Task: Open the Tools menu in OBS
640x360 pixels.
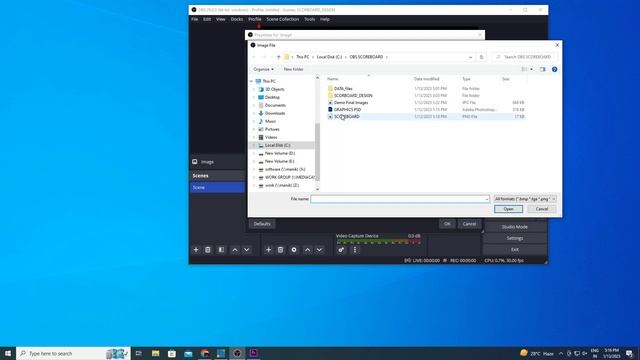Action: coord(309,19)
